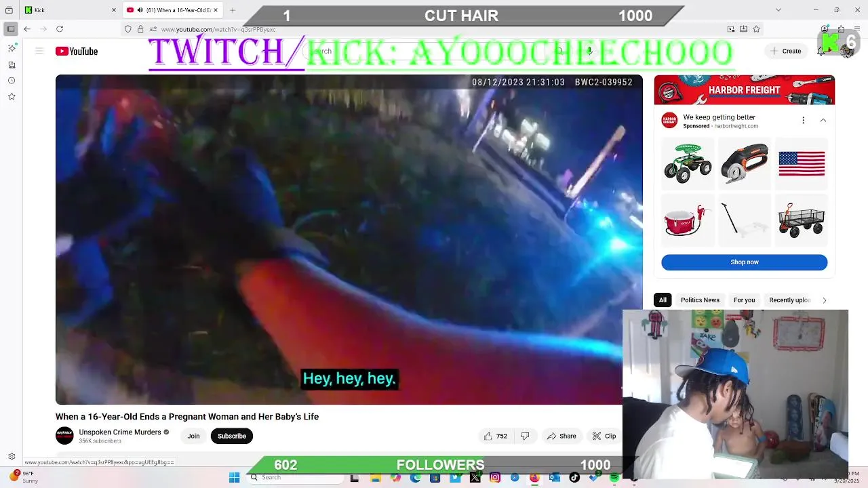
Task: Close the Kick tab
Action: (x=114, y=10)
